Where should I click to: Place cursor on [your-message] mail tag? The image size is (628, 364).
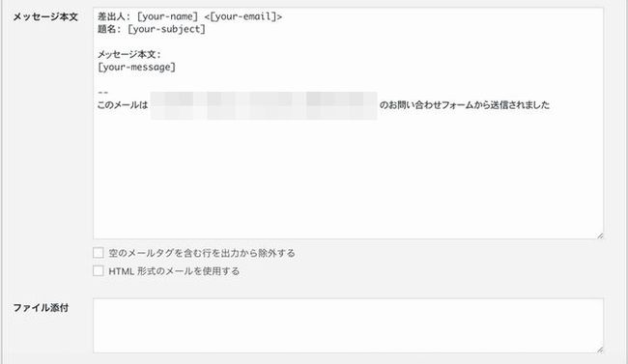[136, 67]
